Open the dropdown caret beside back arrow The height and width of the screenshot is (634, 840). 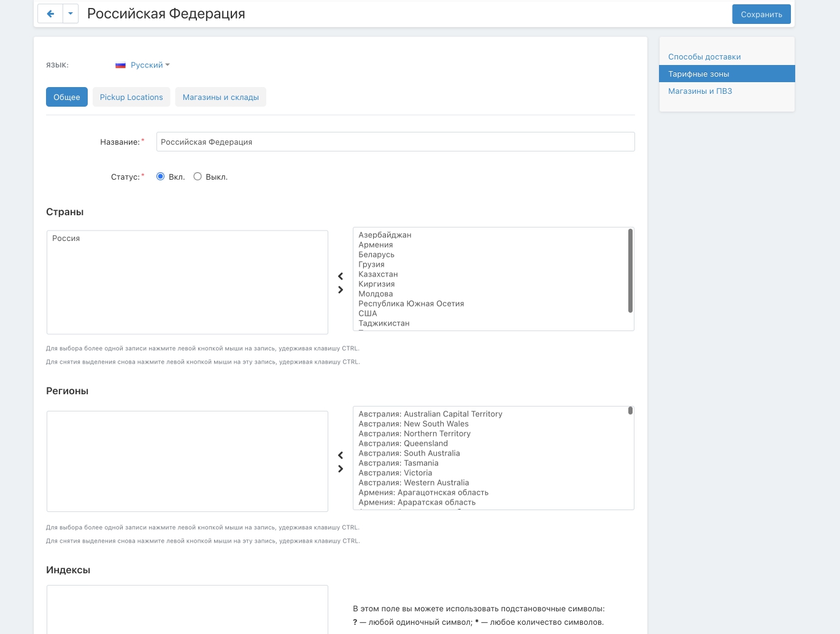point(71,14)
